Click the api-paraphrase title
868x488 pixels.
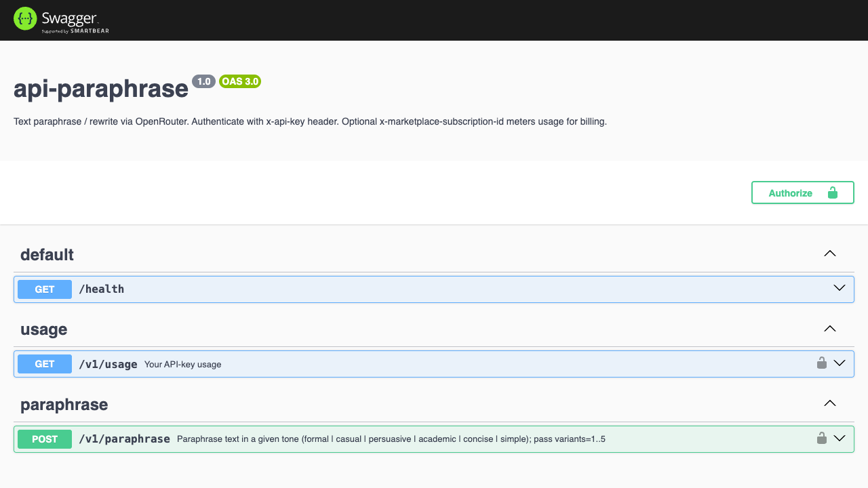coord(101,89)
